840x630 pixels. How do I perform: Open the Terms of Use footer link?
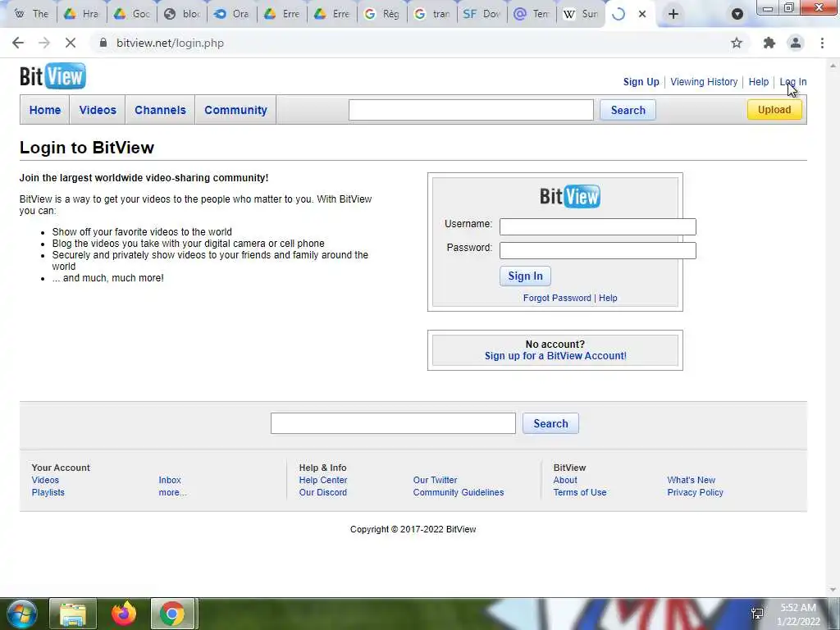click(x=580, y=492)
